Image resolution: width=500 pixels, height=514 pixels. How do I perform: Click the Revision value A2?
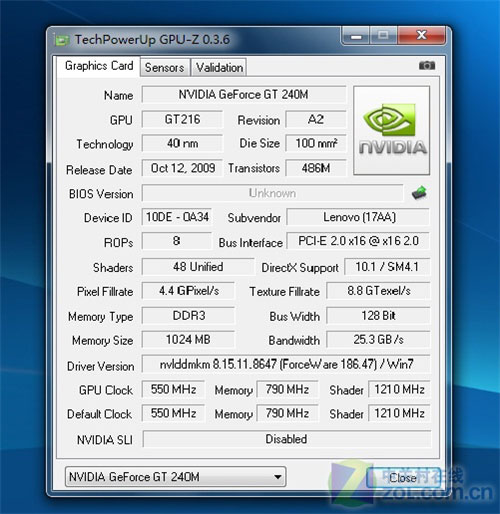(x=316, y=119)
